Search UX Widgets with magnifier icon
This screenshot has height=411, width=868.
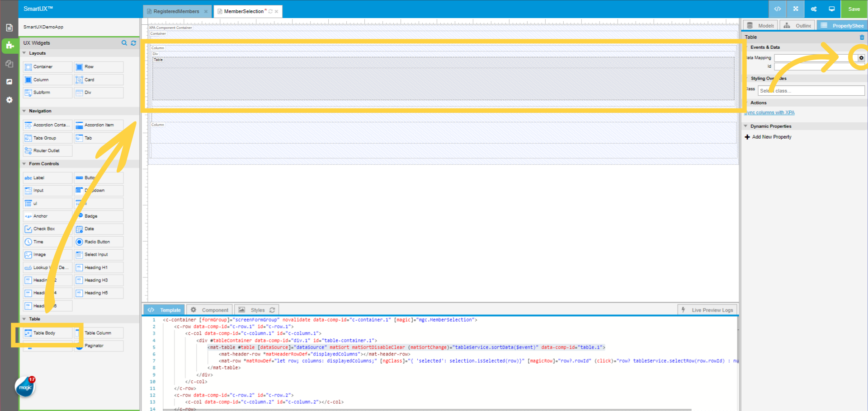124,43
